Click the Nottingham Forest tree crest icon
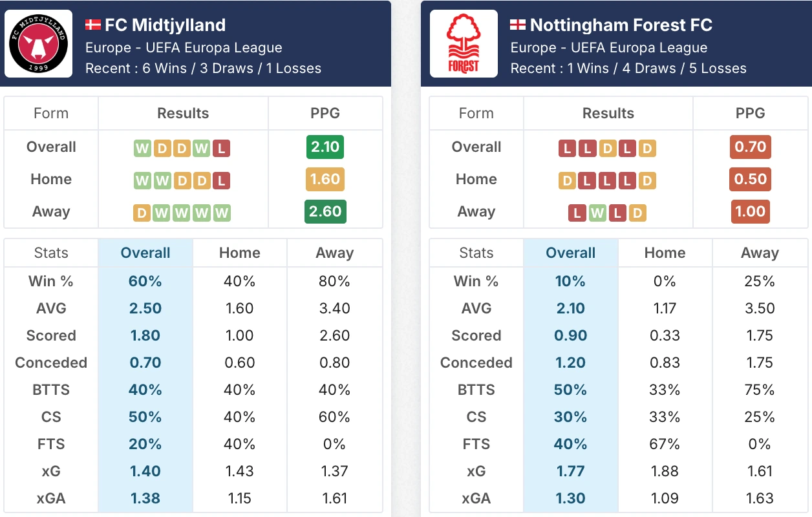Image resolution: width=812 pixels, height=517 pixels. (463, 44)
